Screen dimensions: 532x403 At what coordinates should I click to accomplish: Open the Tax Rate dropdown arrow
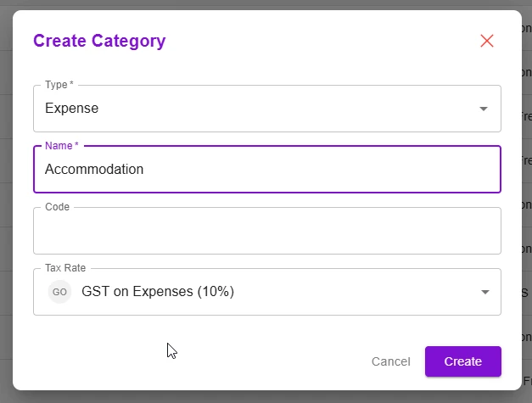pos(484,292)
